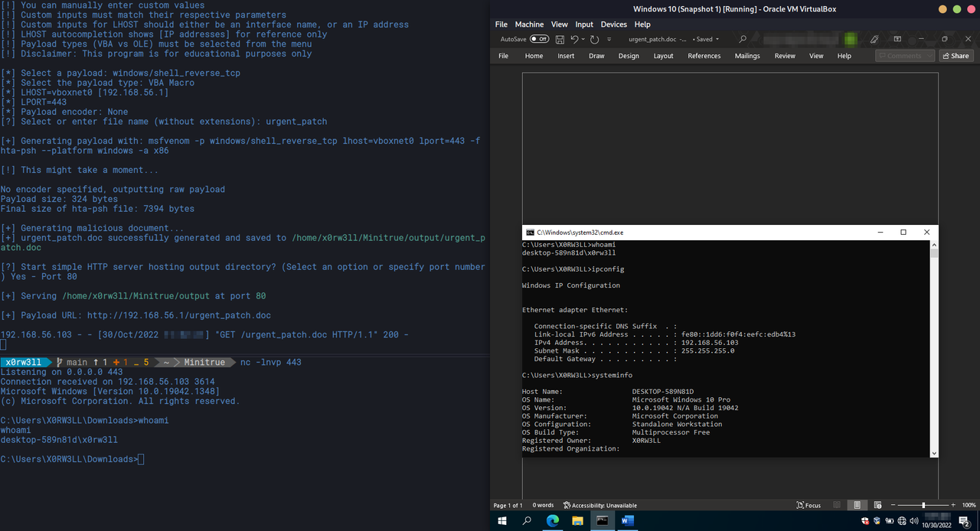
Task: Enable Focus mode from the status bar
Action: (x=808, y=505)
